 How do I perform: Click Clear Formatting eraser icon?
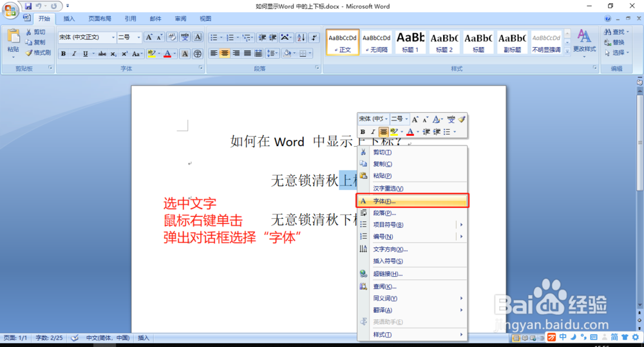tap(172, 37)
